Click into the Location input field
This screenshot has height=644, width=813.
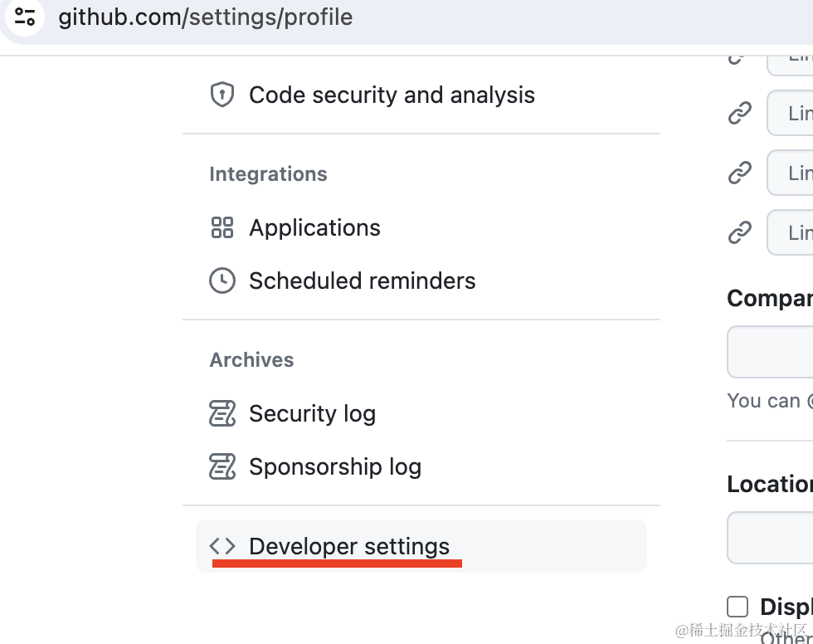point(772,538)
